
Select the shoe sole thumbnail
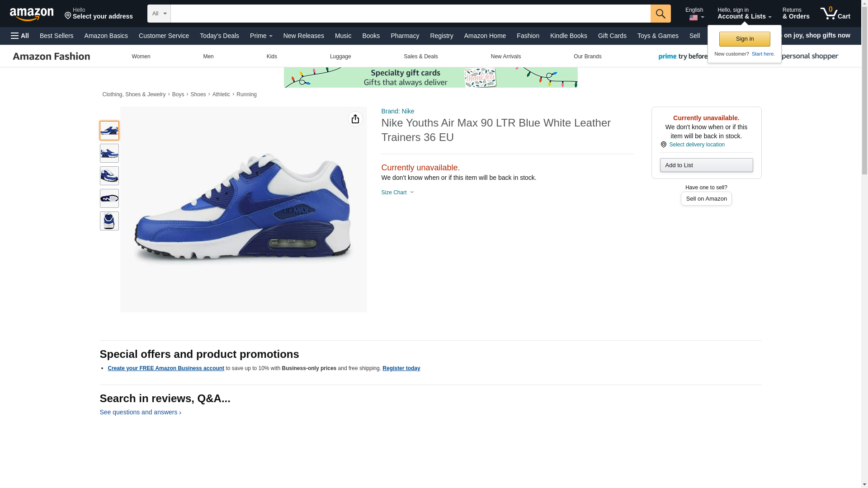coord(109,198)
